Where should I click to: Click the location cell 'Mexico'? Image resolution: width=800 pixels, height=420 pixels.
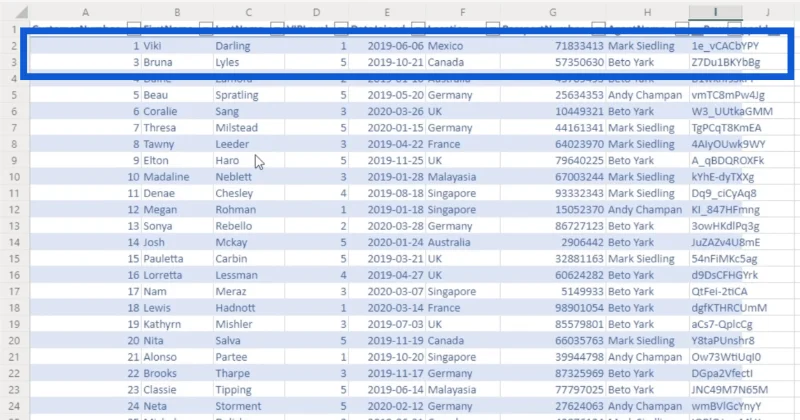[462, 46]
